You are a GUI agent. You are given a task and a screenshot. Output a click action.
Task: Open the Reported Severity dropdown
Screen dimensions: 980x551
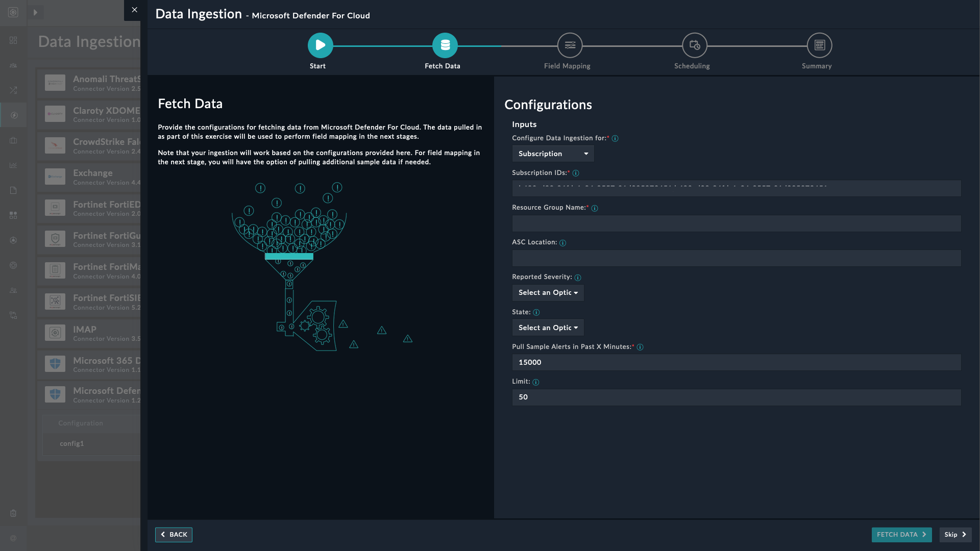pos(548,293)
